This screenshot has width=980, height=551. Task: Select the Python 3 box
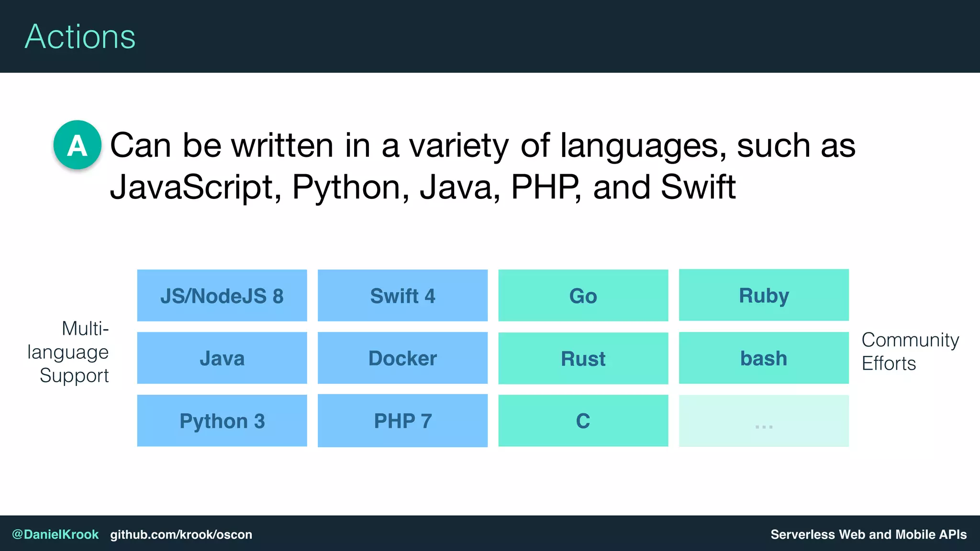[222, 420]
